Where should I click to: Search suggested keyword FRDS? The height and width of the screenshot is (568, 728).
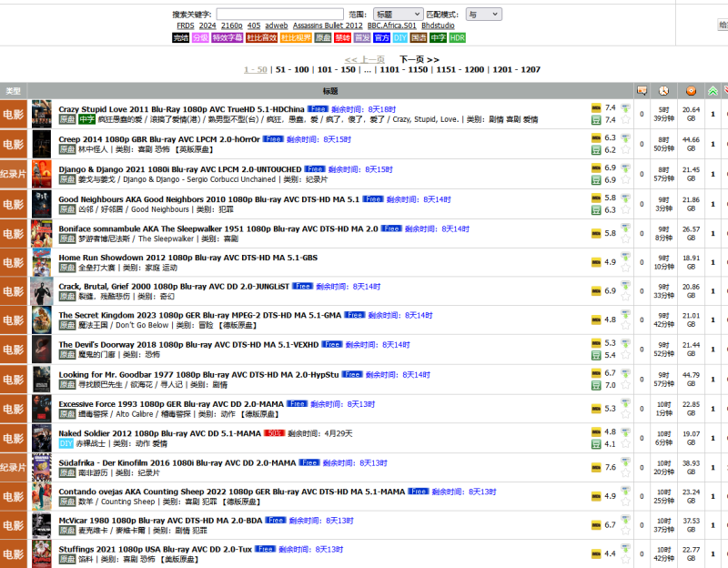click(x=186, y=25)
